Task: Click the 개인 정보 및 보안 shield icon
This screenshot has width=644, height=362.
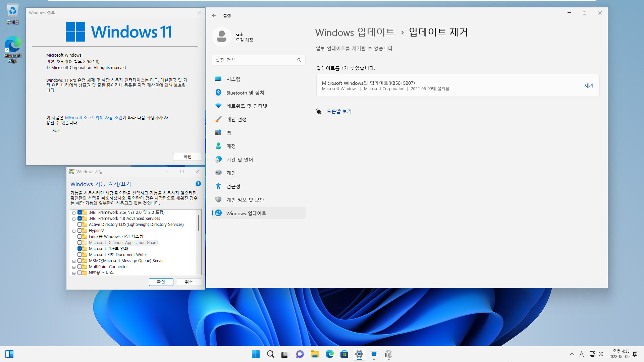Action: coord(218,200)
